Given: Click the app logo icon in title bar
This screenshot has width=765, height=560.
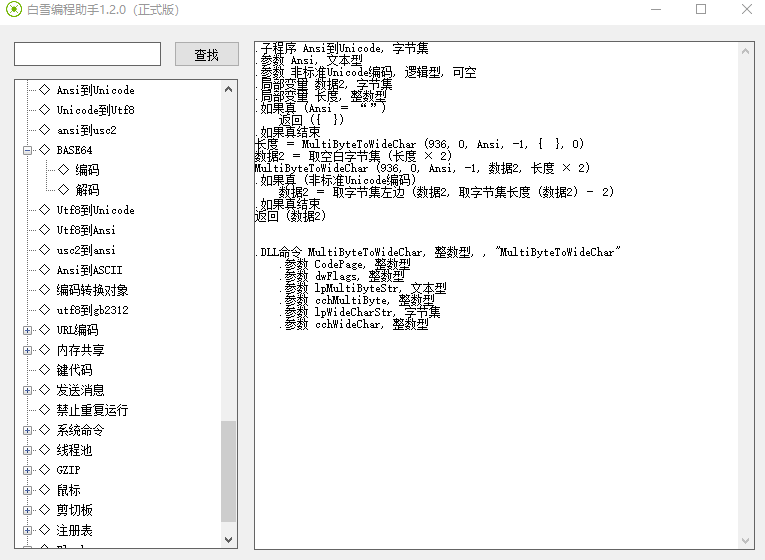Looking at the screenshot, I should click(14, 10).
